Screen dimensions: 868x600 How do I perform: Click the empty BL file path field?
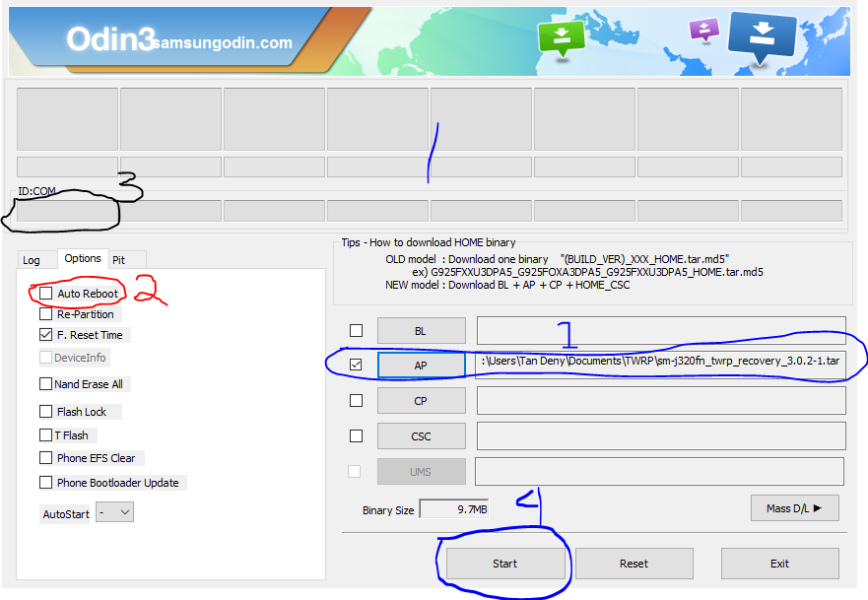pos(661,330)
